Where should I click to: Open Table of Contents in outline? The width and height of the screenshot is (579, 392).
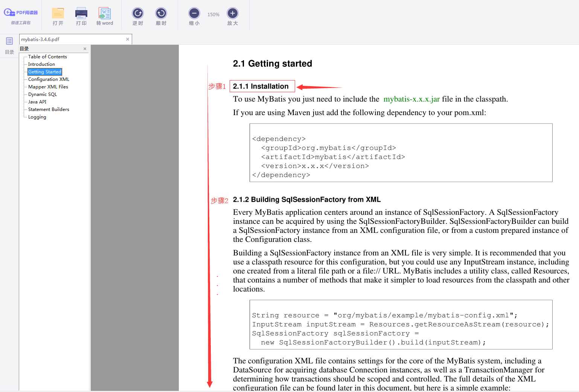pyautogui.click(x=47, y=56)
